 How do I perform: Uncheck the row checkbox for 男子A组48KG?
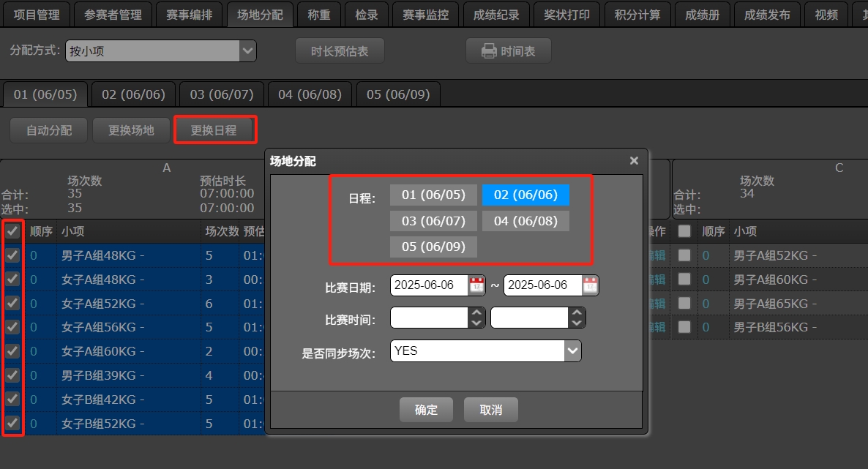click(x=12, y=255)
